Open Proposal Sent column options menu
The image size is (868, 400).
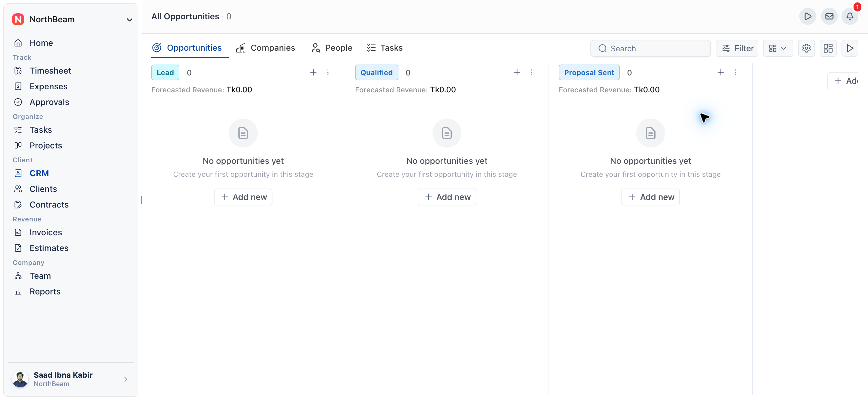735,72
